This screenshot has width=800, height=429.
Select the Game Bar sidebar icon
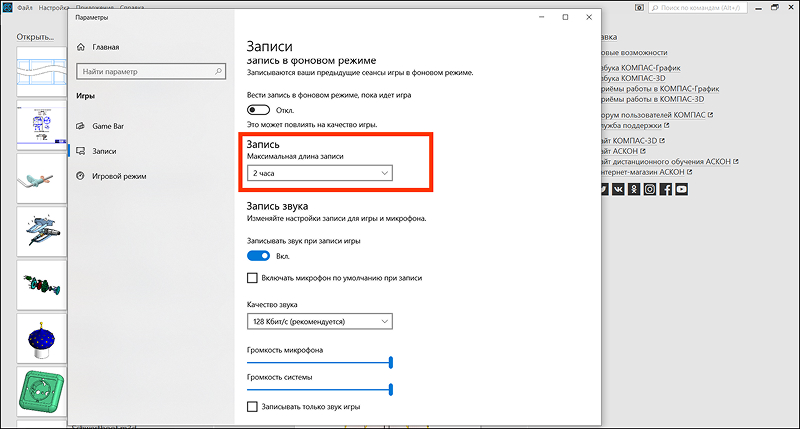point(81,126)
